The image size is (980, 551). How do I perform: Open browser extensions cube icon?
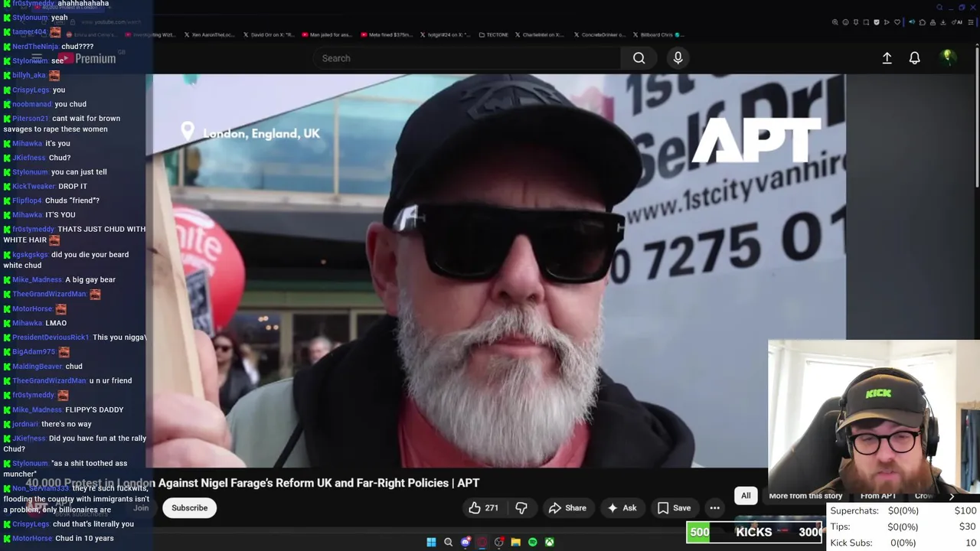click(x=923, y=22)
